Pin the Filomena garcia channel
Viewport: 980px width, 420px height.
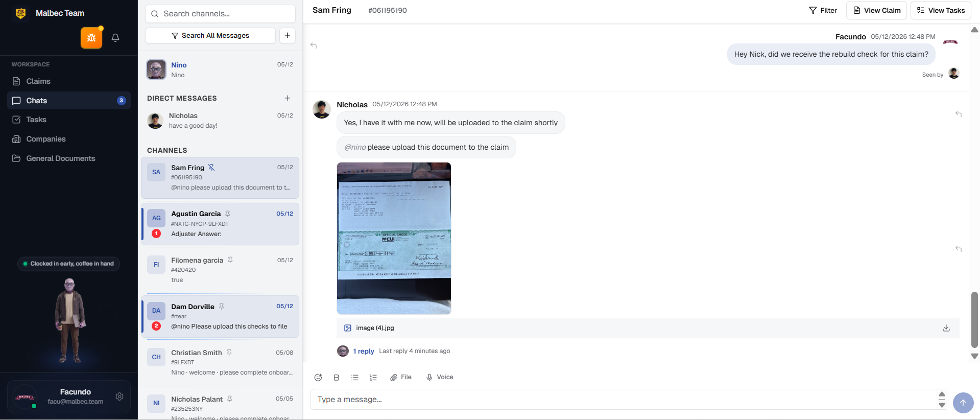point(230,260)
